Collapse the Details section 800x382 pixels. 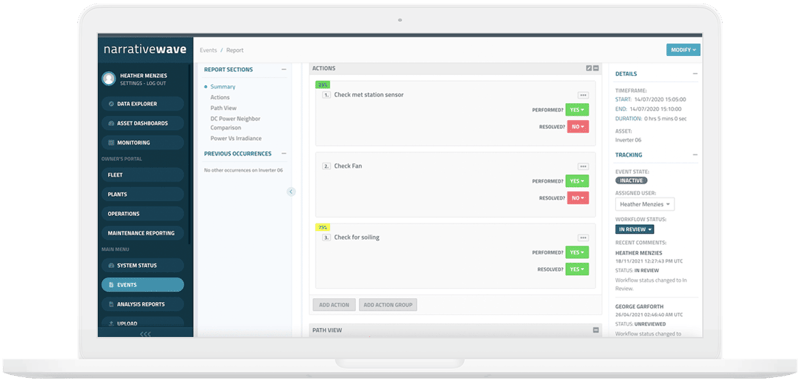695,74
